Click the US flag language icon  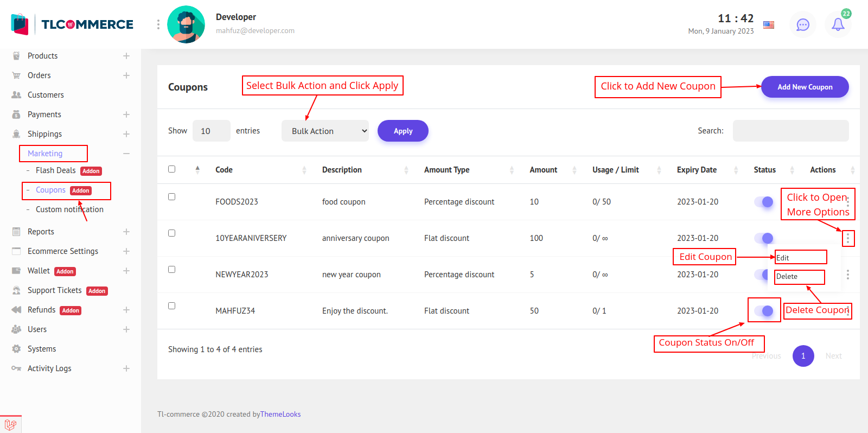(768, 25)
